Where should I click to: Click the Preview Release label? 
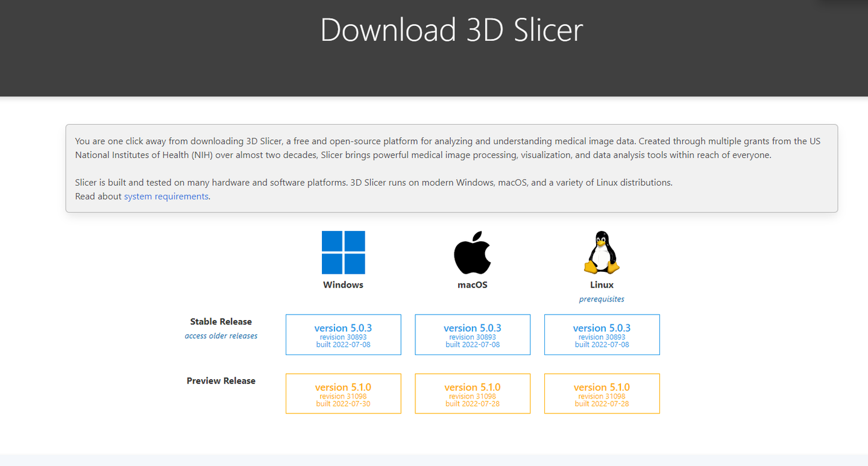[221, 380]
